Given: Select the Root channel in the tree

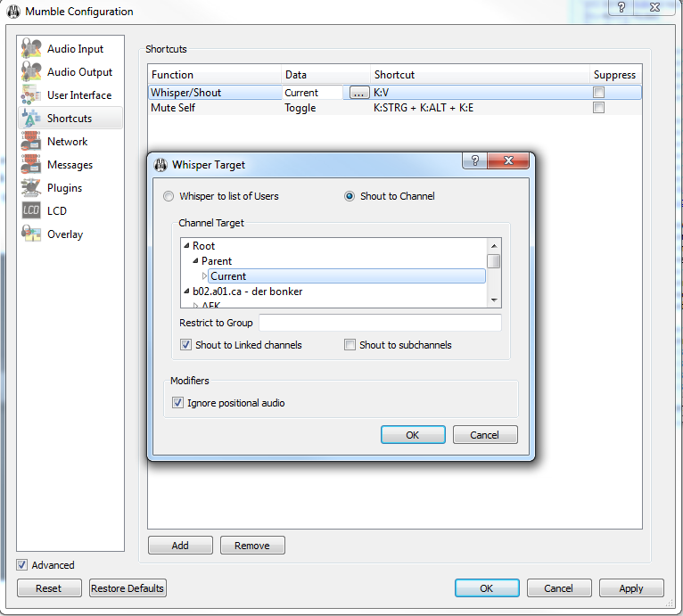Looking at the screenshot, I should point(204,246).
